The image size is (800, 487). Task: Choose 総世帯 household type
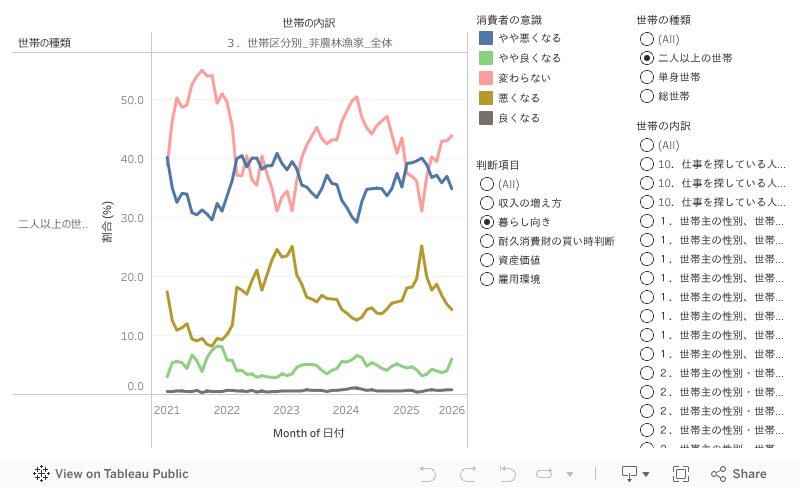coord(647,96)
